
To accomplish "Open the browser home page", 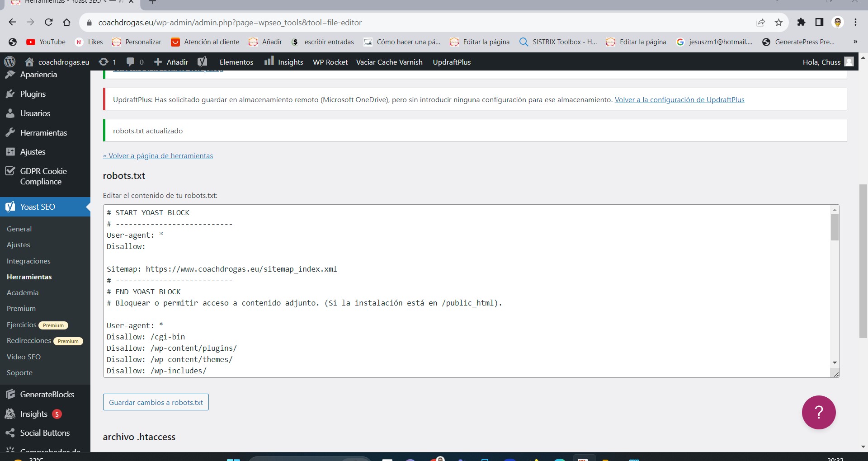I will point(66,22).
